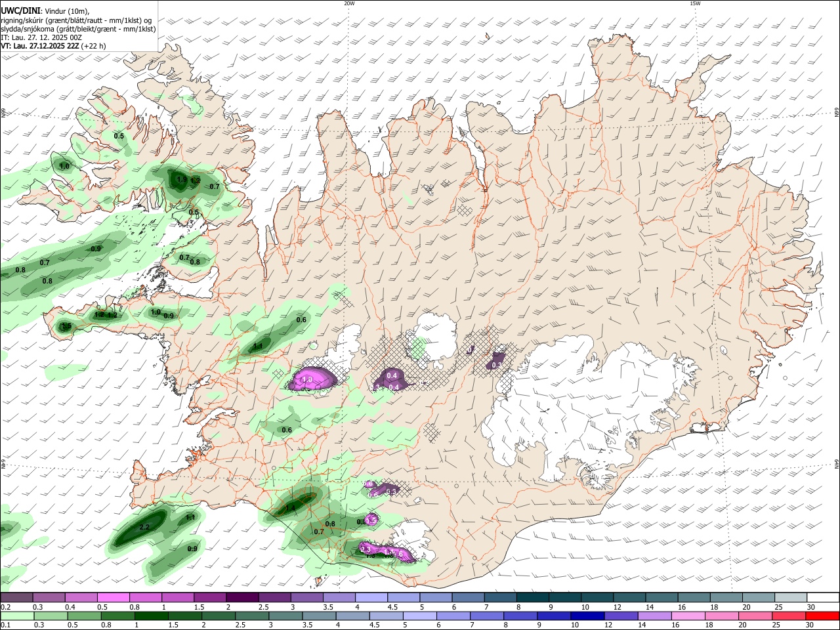The height and width of the screenshot is (630, 840).
Task: Click the purple lower swatch labeled 12
Action: tap(621, 616)
